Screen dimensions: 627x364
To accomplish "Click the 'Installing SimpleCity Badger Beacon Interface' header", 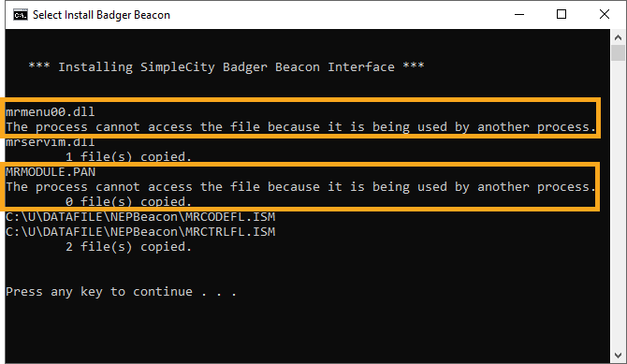I will point(226,66).
